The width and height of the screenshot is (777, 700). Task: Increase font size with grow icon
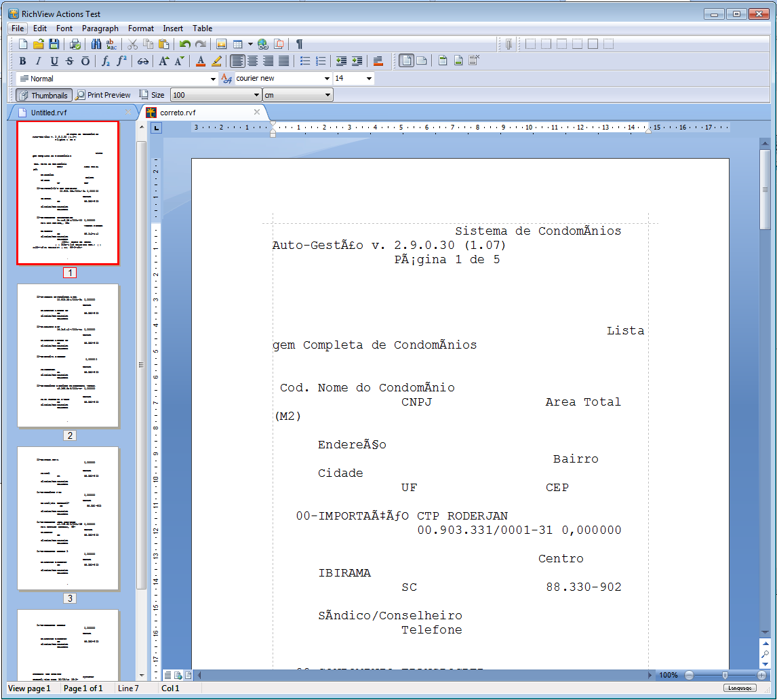click(x=163, y=61)
